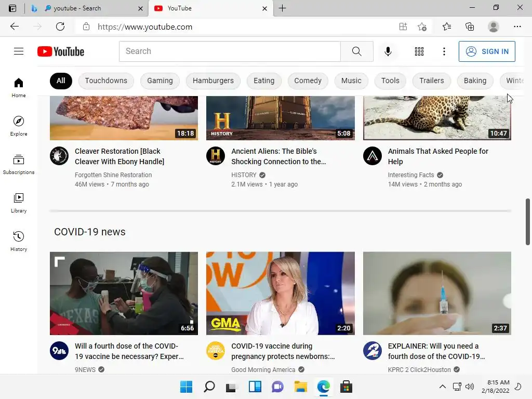This screenshot has height=399, width=532.
Task: Open the browser profile avatar
Action: tap(493, 26)
